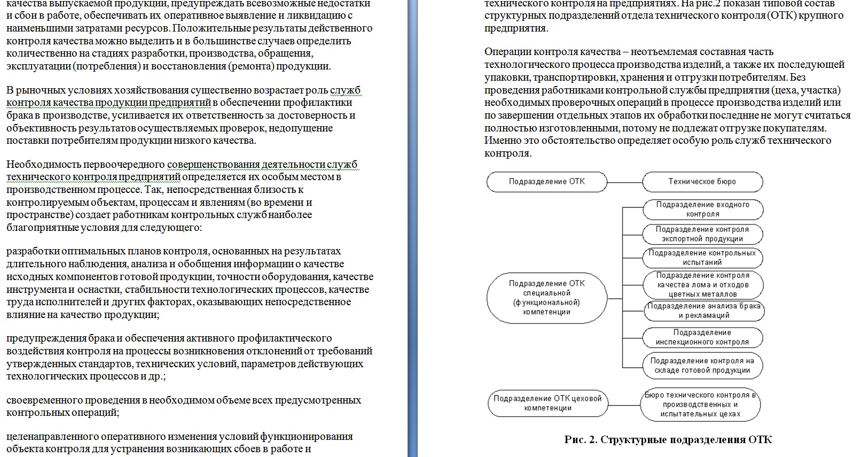Click the line 'технологических процессов и др.;'
The width and height of the screenshot is (868, 457).
coord(87,376)
